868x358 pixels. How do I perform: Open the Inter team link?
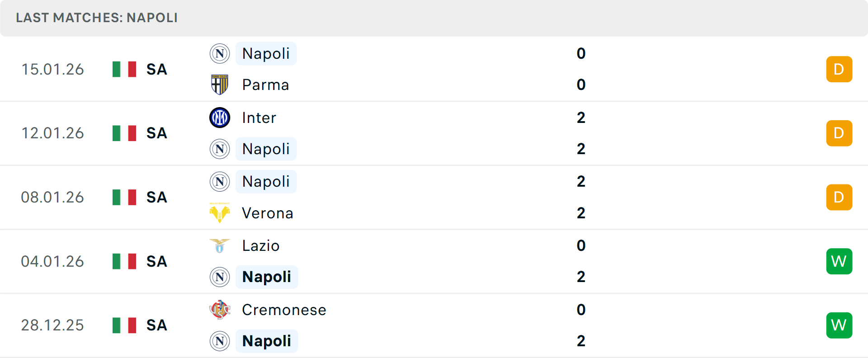coord(259,118)
